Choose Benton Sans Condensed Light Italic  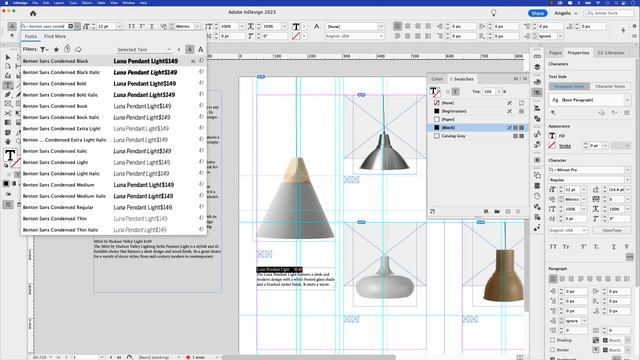[113, 173]
